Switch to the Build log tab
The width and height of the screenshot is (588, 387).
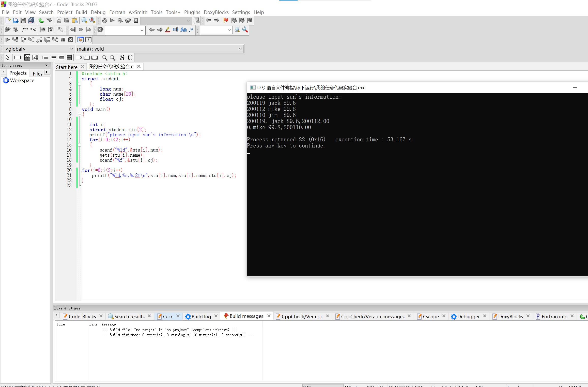pyautogui.click(x=201, y=317)
